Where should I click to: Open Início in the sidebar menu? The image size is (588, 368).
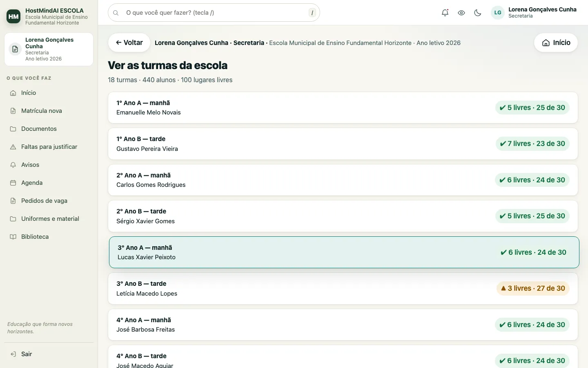pos(49,93)
